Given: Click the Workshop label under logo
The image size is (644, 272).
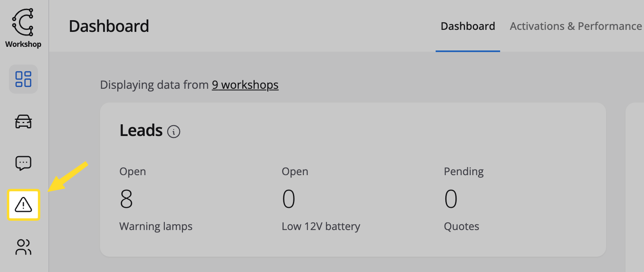Looking at the screenshot, I should (x=23, y=44).
